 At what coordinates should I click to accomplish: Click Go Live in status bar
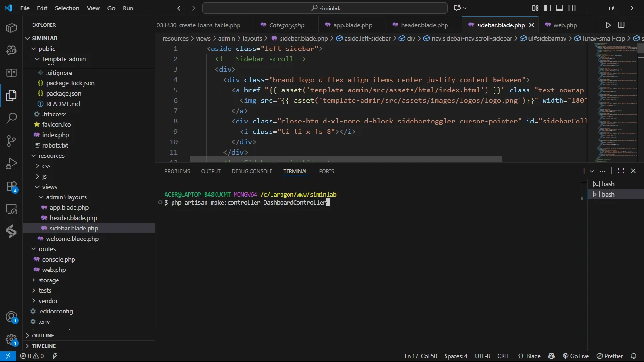(x=576, y=356)
